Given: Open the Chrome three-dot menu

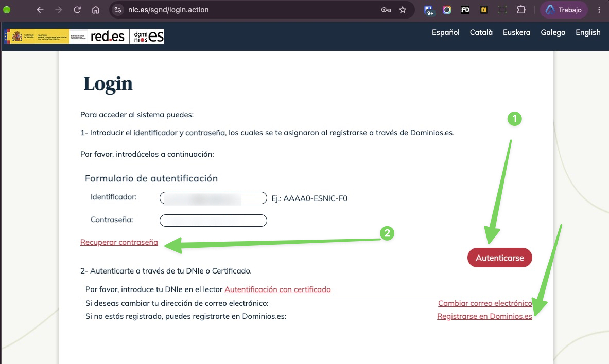Looking at the screenshot, I should click(599, 10).
